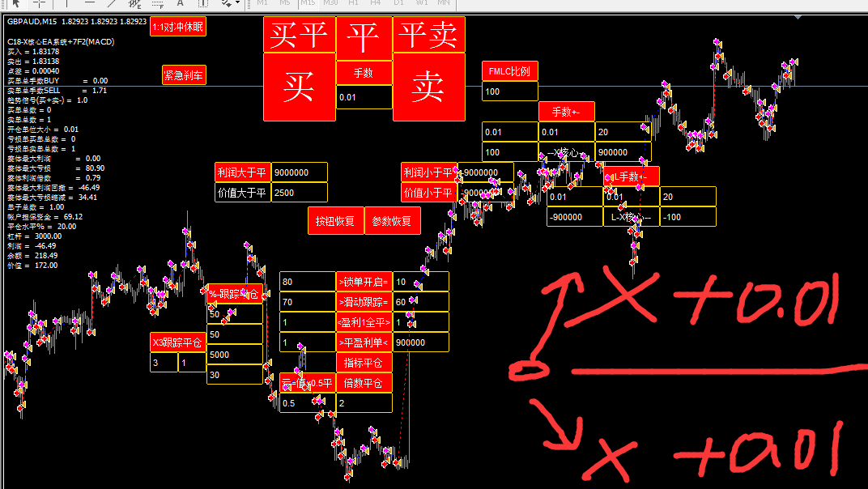Toggle the 紧急刹车 emergency brake button
This screenshot has width=868, height=489.
coord(184,76)
